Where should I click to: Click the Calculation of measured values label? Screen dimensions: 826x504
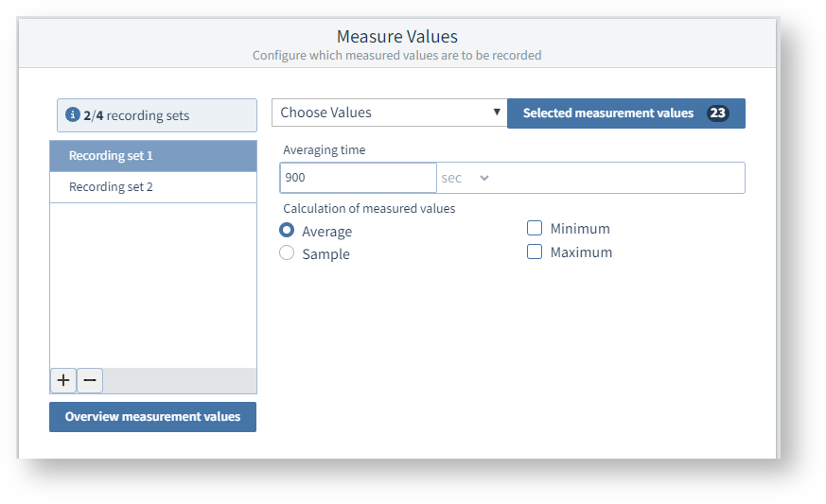(x=369, y=208)
